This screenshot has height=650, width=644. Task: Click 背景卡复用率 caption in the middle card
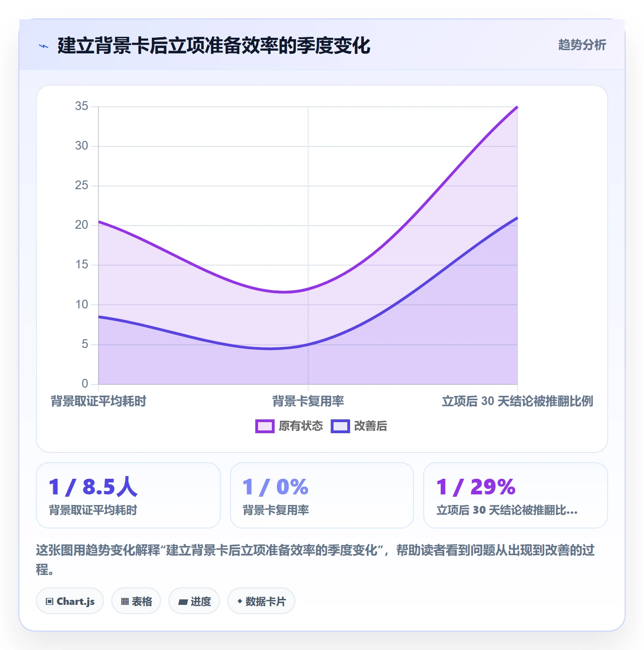pos(276,510)
